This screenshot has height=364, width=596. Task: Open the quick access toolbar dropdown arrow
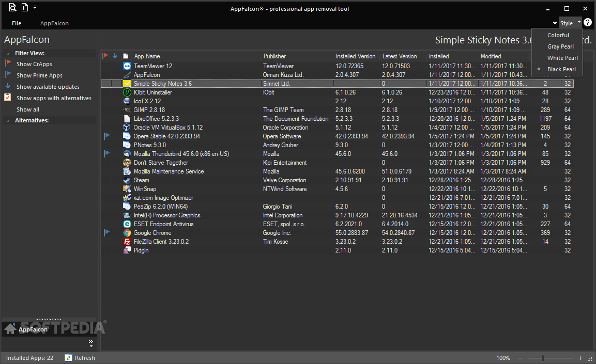point(35,7)
